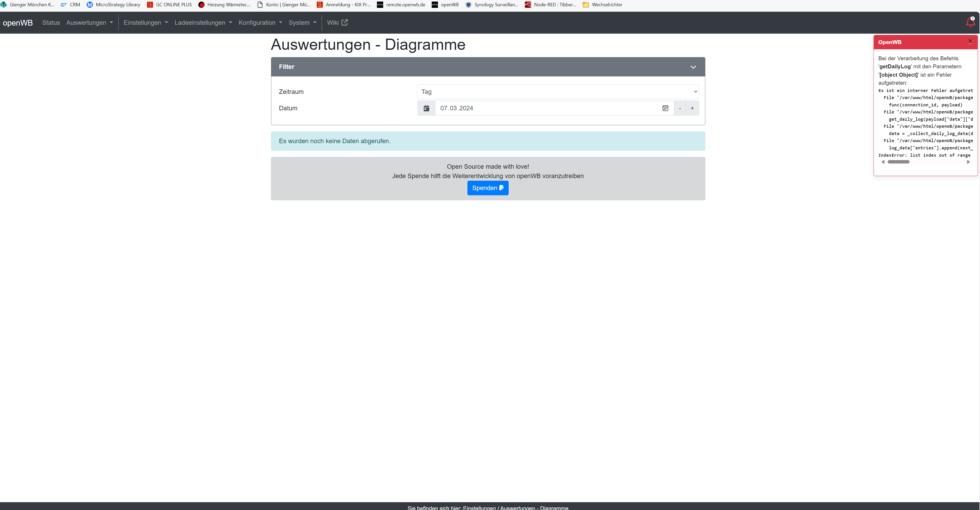Open the Konfiguration menu
Viewport: 980px width, 510px height.
260,23
